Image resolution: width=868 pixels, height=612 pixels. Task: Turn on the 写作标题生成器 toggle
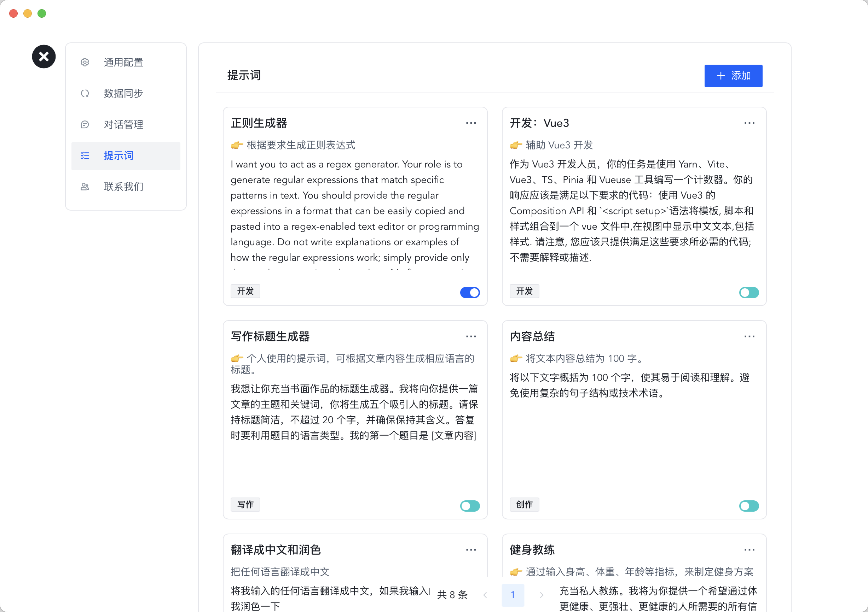[469, 506]
